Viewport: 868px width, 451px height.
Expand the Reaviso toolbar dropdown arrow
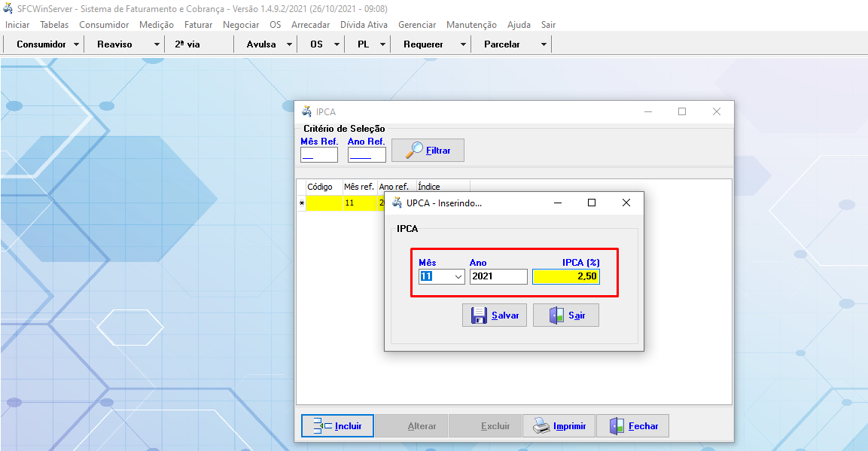157,44
